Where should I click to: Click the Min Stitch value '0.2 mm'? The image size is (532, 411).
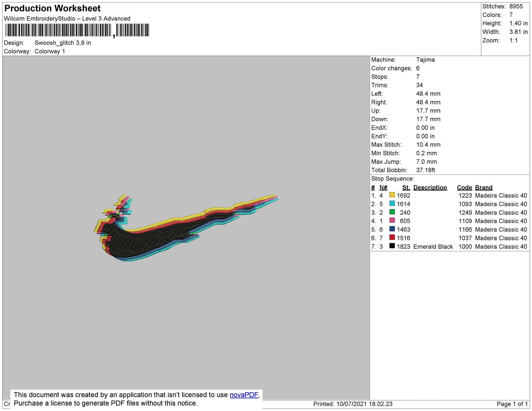tap(426, 153)
